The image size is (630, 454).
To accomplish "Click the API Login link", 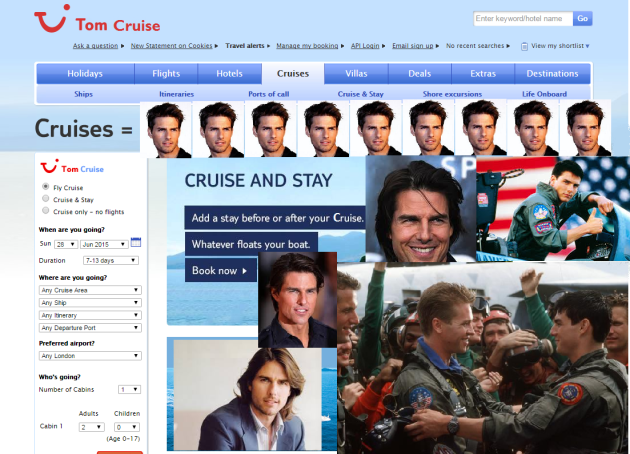I will click(365, 46).
